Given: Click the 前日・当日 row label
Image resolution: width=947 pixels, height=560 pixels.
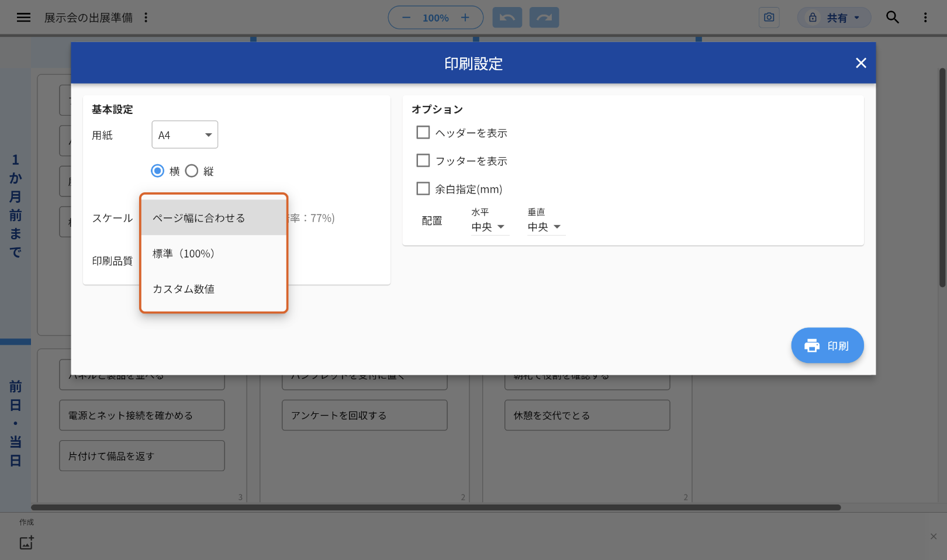Looking at the screenshot, I should [x=16, y=423].
